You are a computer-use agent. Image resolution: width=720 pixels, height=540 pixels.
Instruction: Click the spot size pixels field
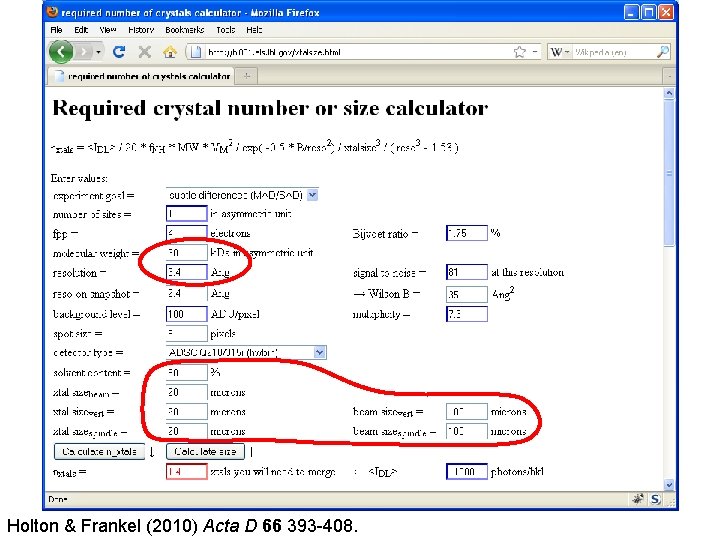[x=186, y=333]
